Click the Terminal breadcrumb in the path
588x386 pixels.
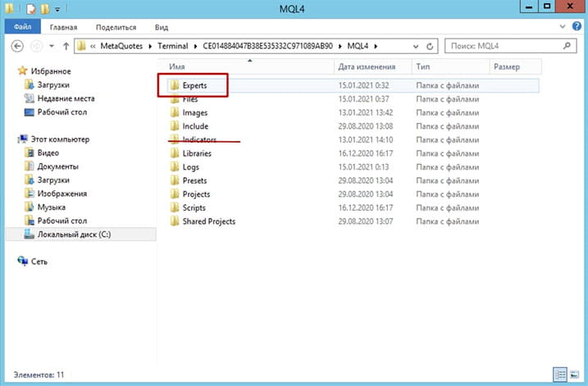pyautogui.click(x=173, y=46)
